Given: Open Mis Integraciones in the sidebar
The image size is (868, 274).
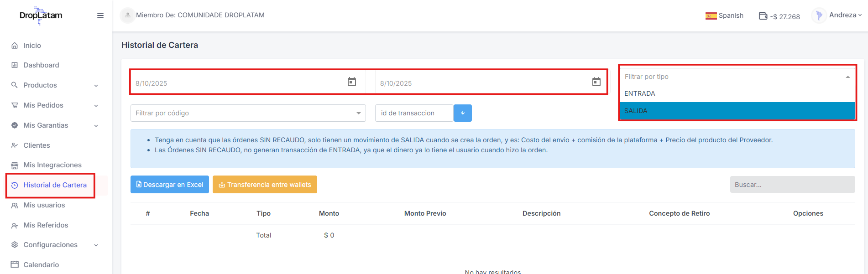Looking at the screenshot, I should (52, 165).
